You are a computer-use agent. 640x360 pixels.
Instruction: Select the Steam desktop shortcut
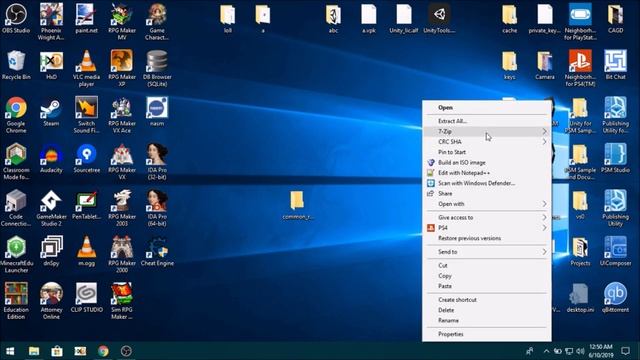tap(51, 112)
